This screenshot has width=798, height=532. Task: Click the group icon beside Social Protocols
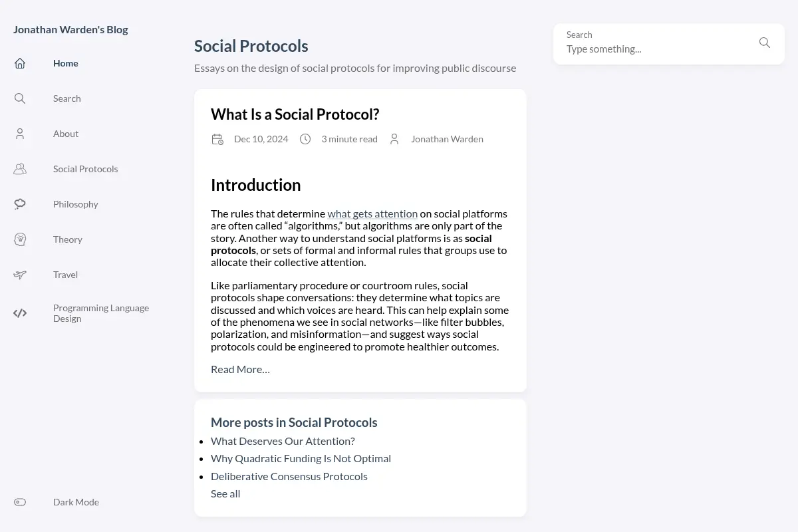(x=20, y=169)
